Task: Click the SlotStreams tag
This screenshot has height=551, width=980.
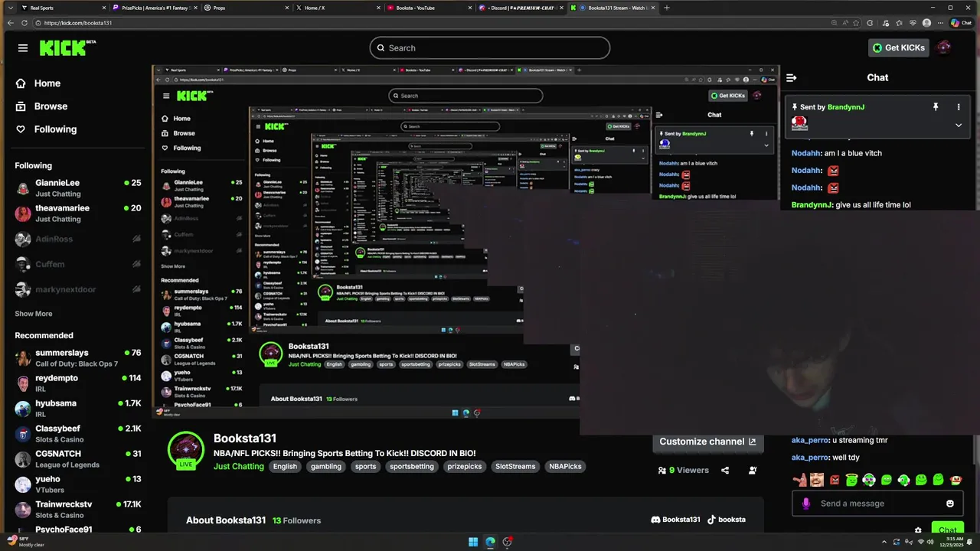Action: [x=515, y=466]
